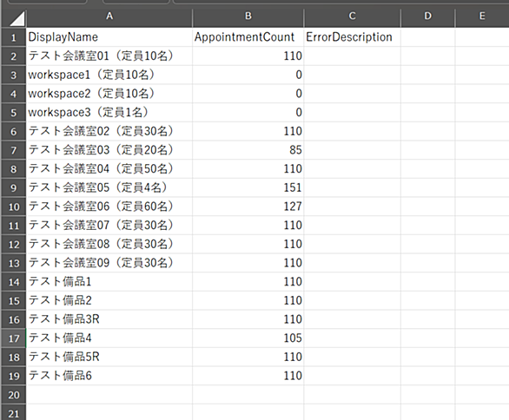Image resolution: width=509 pixels, height=420 pixels.
Task: Select cell テスト会議室04（定員50名）
Action: [109, 169]
